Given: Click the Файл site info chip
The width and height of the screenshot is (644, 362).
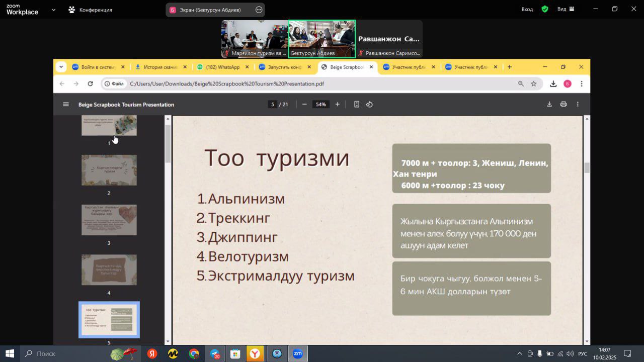Looking at the screenshot, I should pyautogui.click(x=115, y=84).
